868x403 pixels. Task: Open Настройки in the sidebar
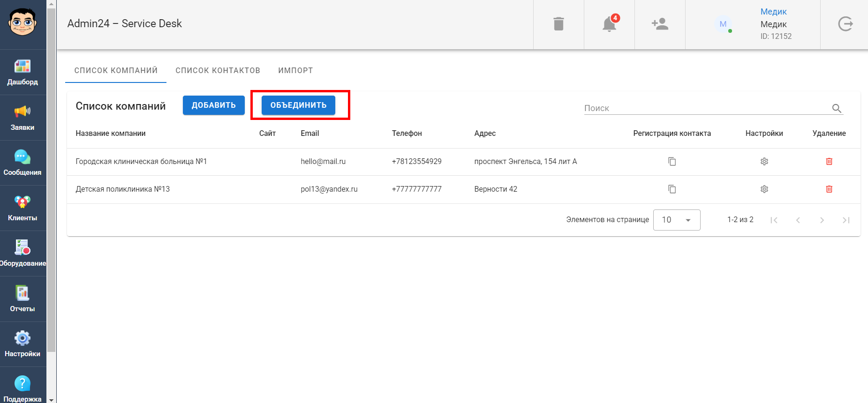pyautogui.click(x=23, y=344)
